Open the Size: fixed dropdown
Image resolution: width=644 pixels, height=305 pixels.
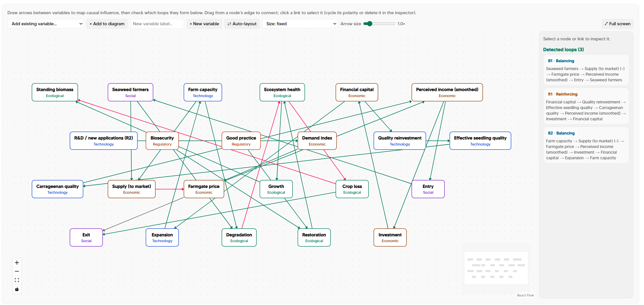click(300, 24)
